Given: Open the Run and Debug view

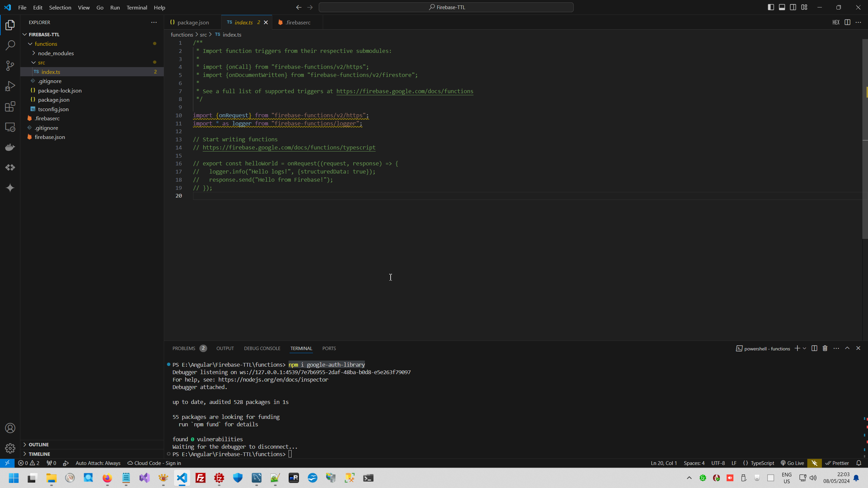Looking at the screenshot, I should [x=10, y=86].
